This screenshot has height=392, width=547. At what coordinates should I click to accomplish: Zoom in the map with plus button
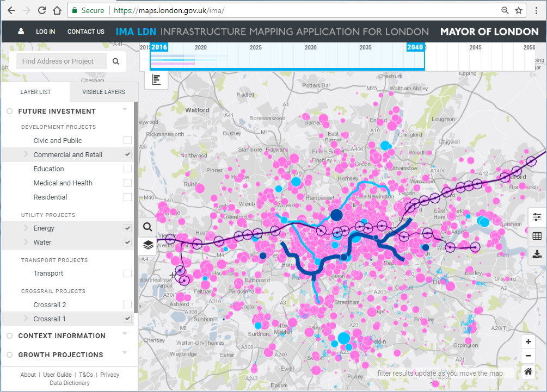tap(528, 342)
